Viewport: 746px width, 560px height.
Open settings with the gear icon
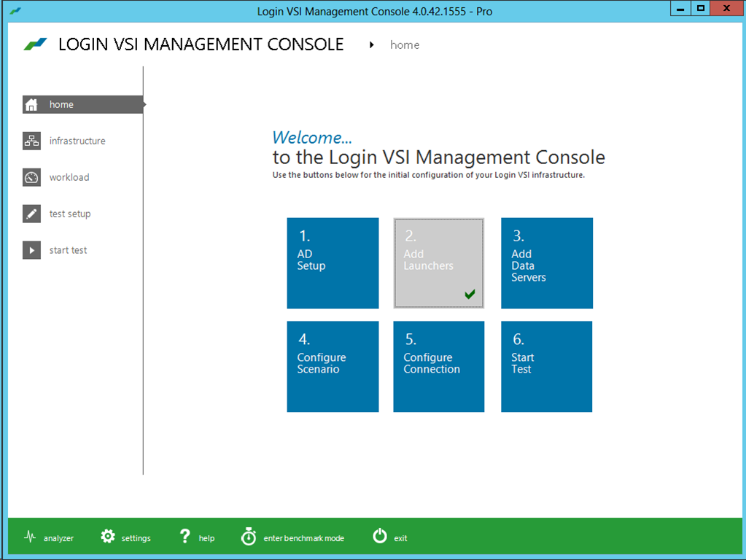pyautogui.click(x=108, y=537)
